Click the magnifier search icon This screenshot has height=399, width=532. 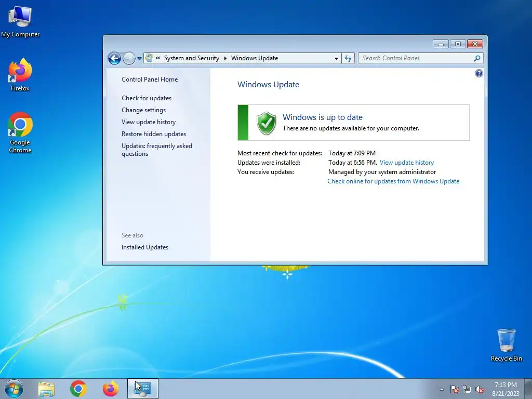click(x=477, y=58)
